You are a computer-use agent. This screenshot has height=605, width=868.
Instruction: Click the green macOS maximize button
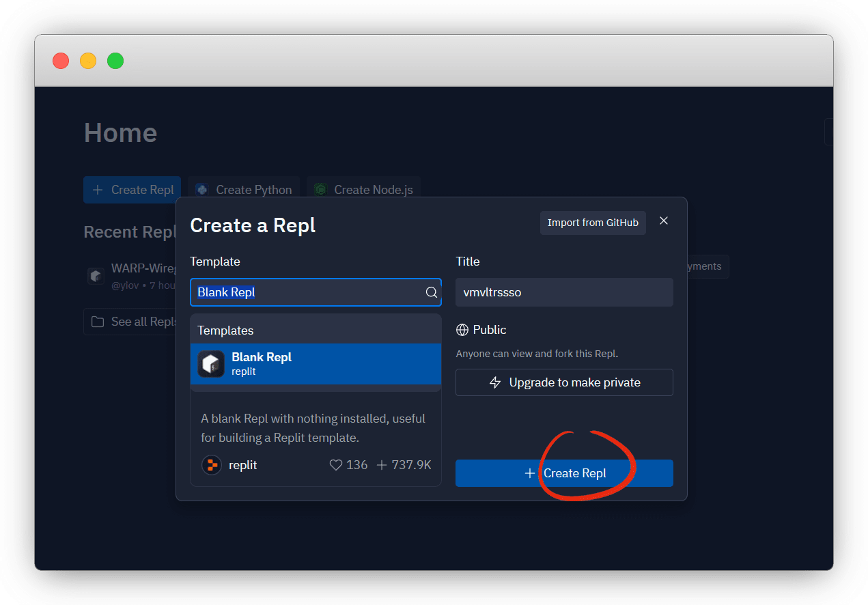[x=115, y=61]
